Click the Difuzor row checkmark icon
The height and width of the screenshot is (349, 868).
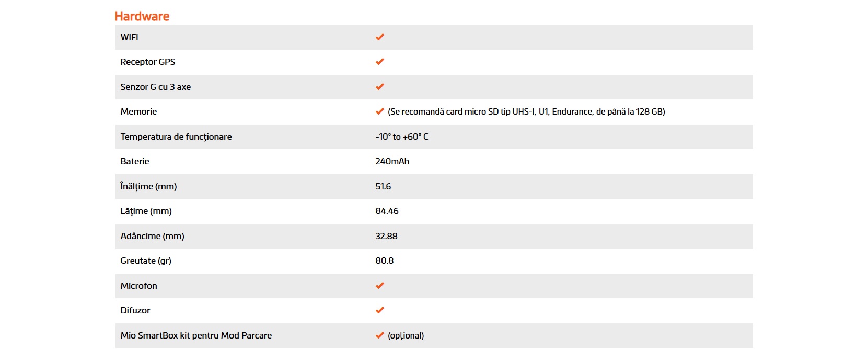pyautogui.click(x=380, y=310)
